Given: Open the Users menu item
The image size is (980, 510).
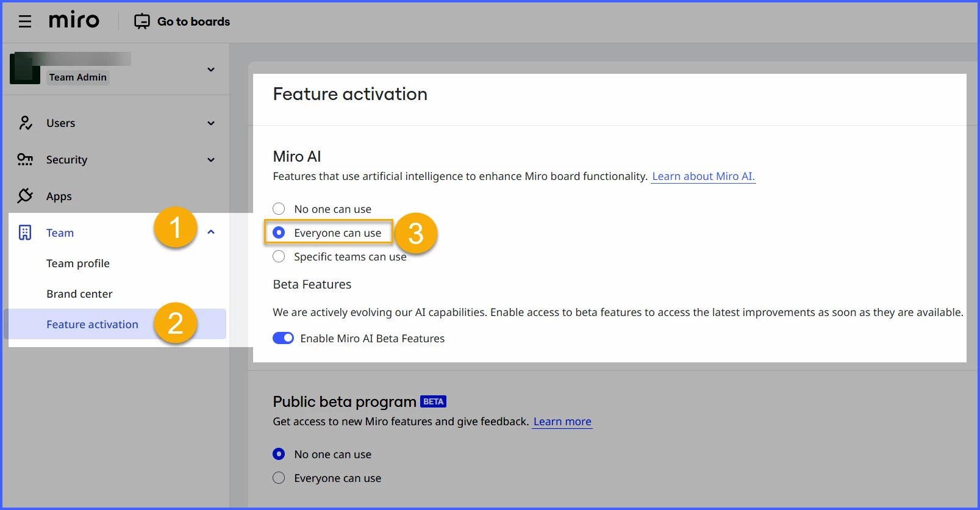Looking at the screenshot, I should pos(61,123).
